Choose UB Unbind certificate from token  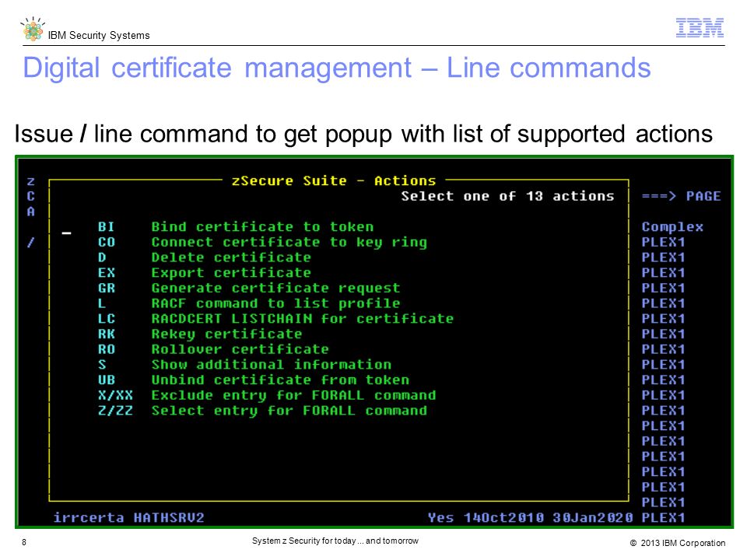pos(254,380)
